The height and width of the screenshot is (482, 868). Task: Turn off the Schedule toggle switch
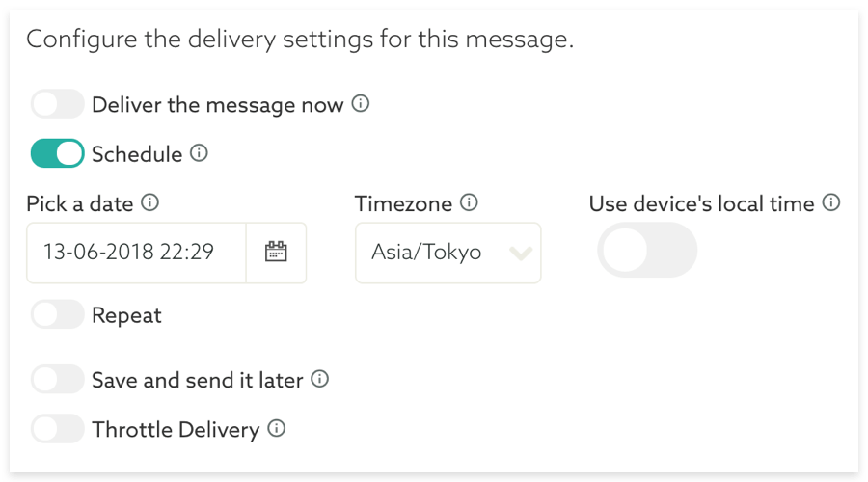(x=58, y=153)
